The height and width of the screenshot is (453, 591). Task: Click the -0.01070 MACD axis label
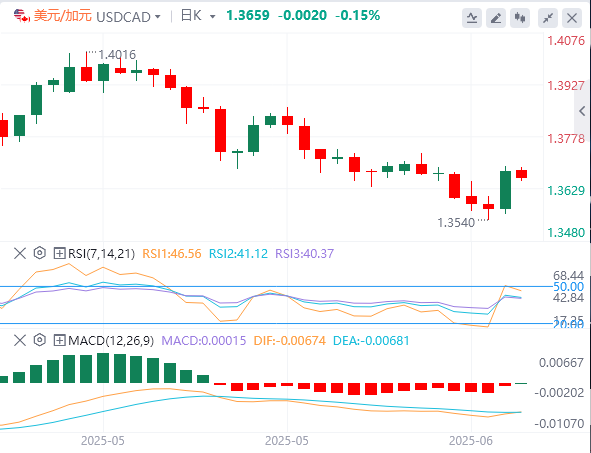(x=559, y=424)
